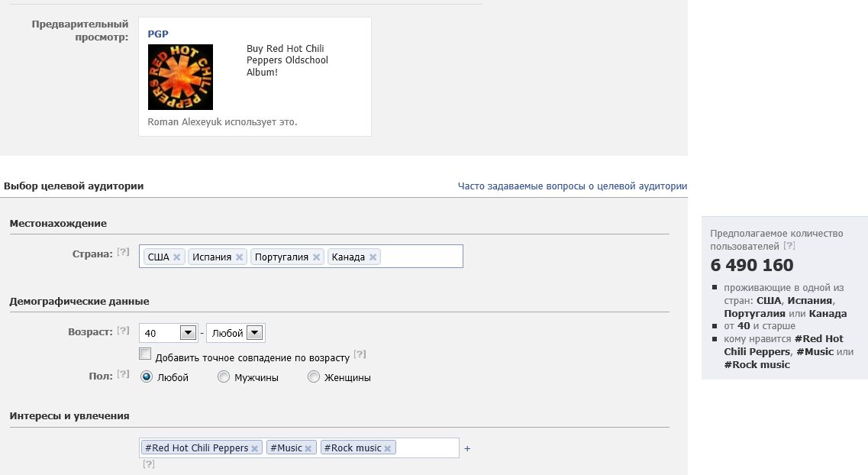Click Red Hot Chili Peppers ad thumbnail

pos(180,77)
